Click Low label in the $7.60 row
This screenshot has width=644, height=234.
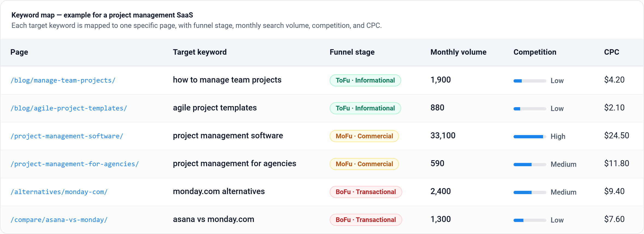pos(557,220)
